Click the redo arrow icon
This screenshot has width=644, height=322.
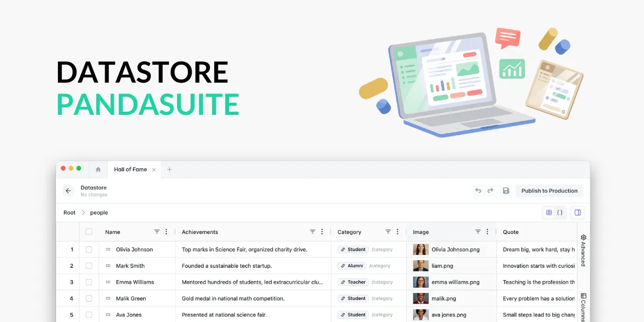point(491,191)
